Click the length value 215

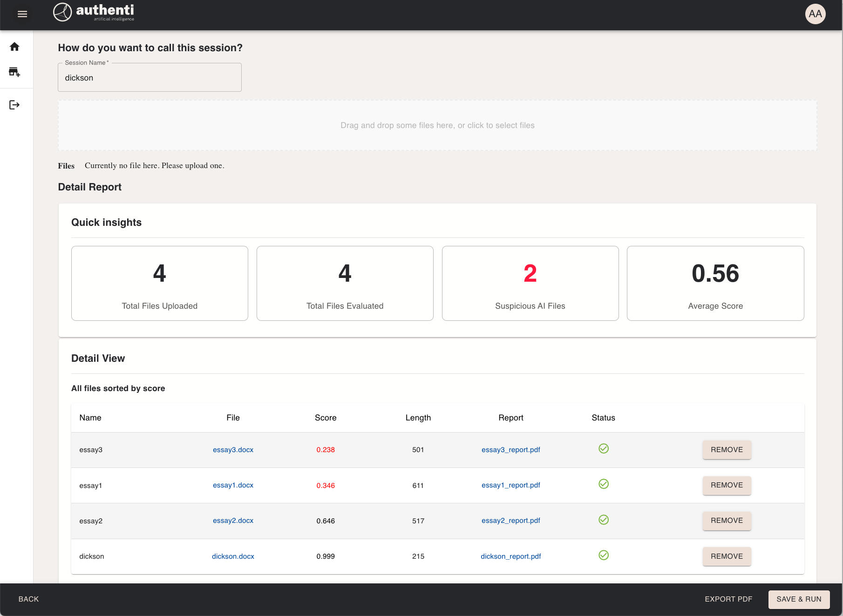point(418,556)
